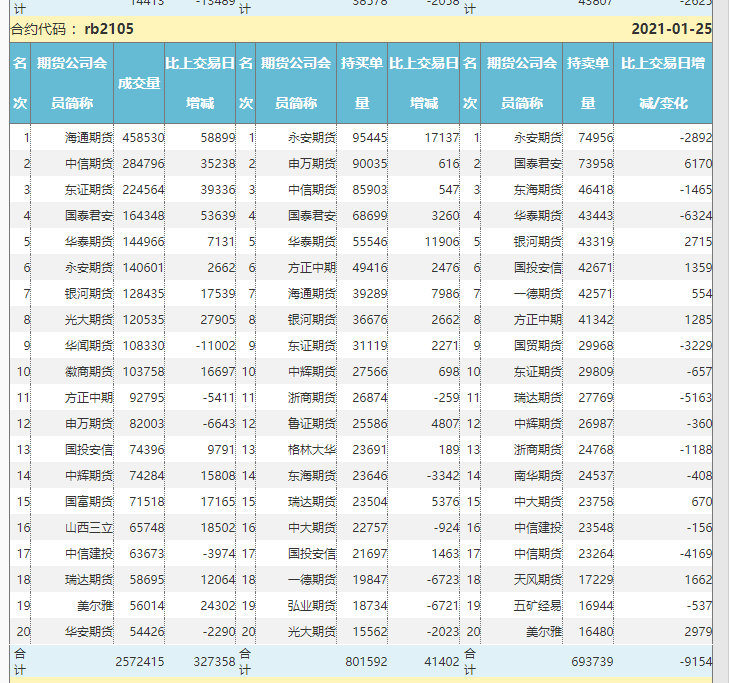
Task: Click the short position value 74956
Action: (596, 138)
